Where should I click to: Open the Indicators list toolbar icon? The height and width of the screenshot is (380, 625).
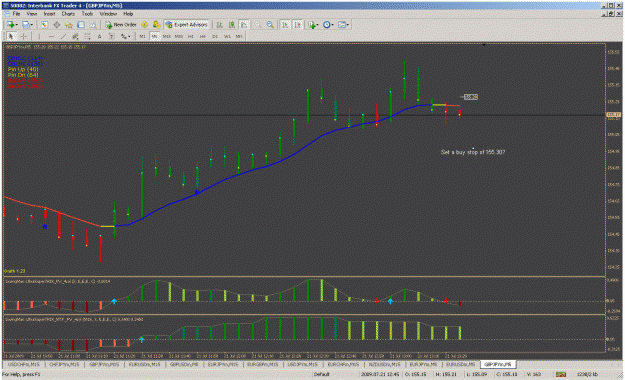click(312, 25)
